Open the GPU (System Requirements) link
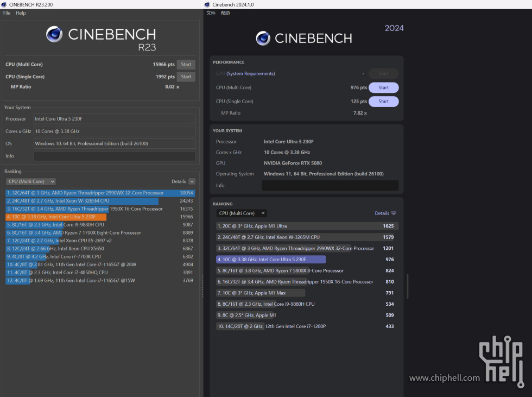The width and height of the screenshot is (532, 397). coord(250,74)
